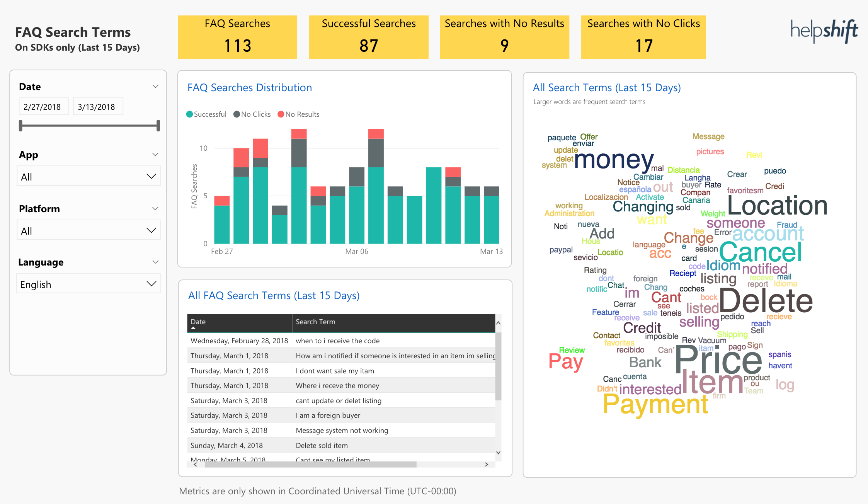The image size is (868, 504).
Task: Click the word 'Delete' in the word cloud
Action: click(x=767, y=301)
